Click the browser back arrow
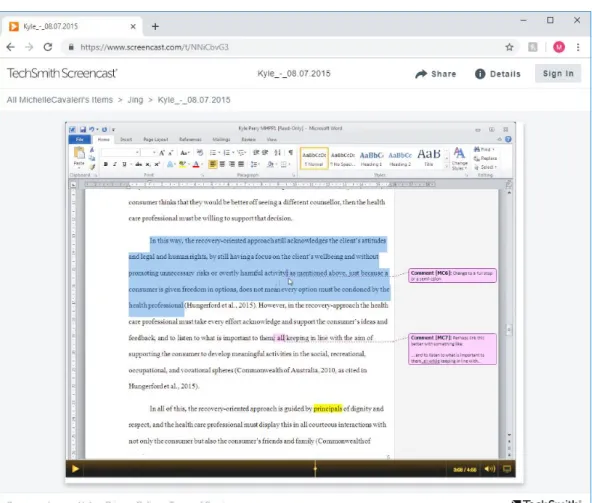 (x=11, y=47)
